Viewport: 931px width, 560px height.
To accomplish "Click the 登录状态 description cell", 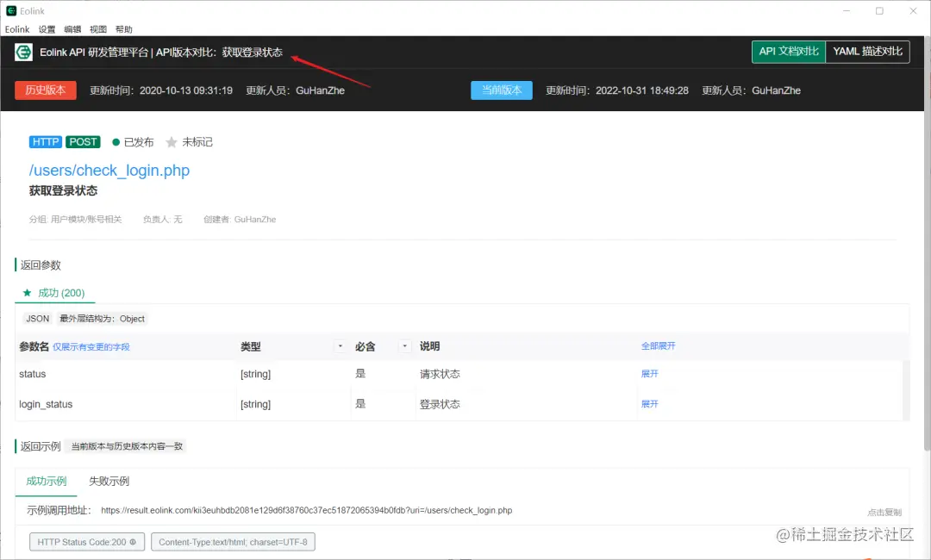I will [x=440, y=404].
